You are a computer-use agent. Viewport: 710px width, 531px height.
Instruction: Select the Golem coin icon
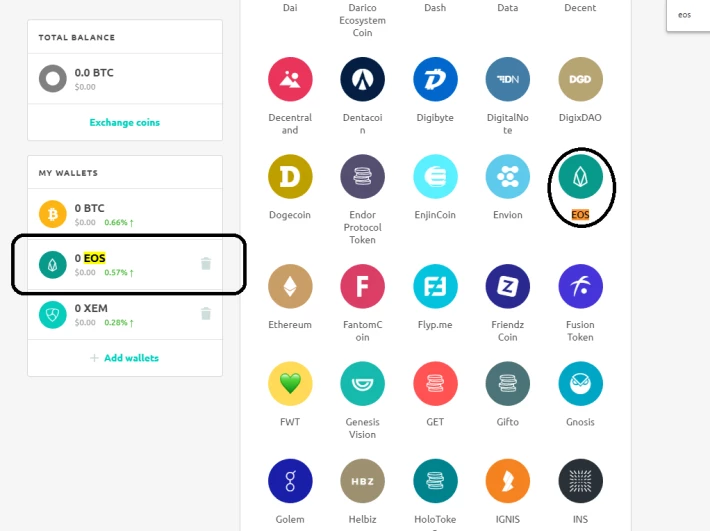click(290, 481)
